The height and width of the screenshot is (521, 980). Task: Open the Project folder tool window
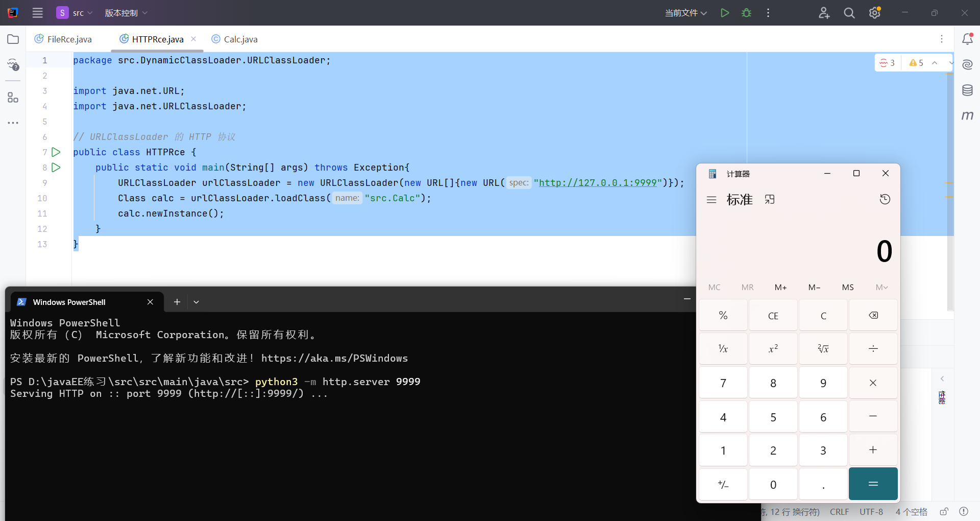coord(13,39)
